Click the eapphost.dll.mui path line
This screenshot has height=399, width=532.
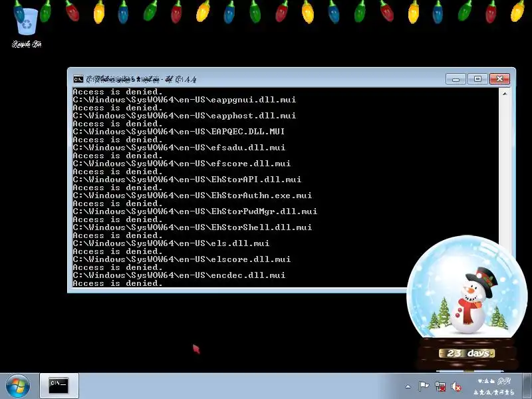[x=184, y=116]
